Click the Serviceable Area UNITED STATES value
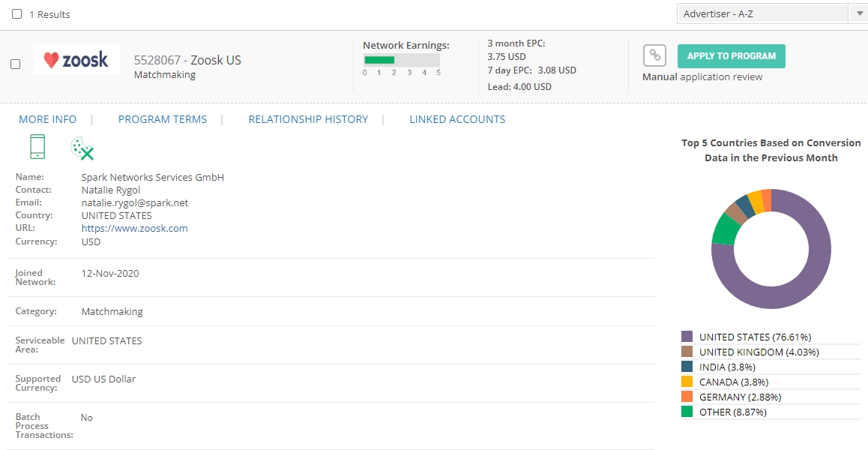 tap(107, 340)
